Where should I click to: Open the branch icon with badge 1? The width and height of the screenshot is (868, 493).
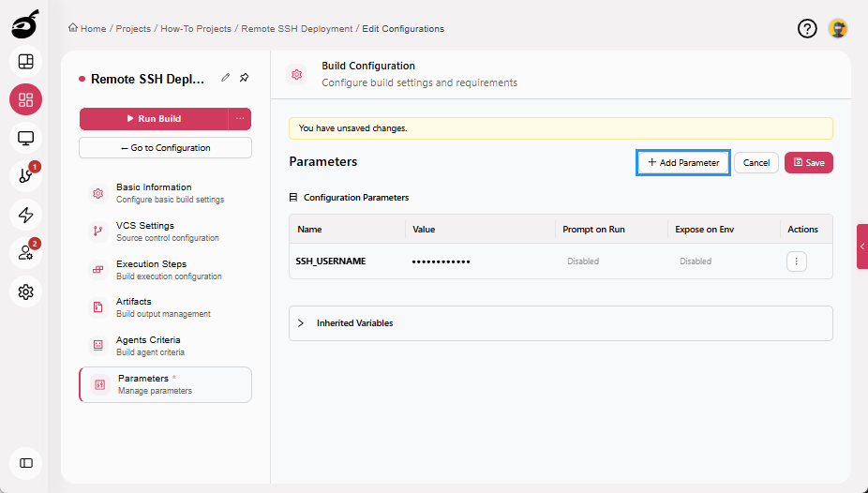tap(25, 176)
